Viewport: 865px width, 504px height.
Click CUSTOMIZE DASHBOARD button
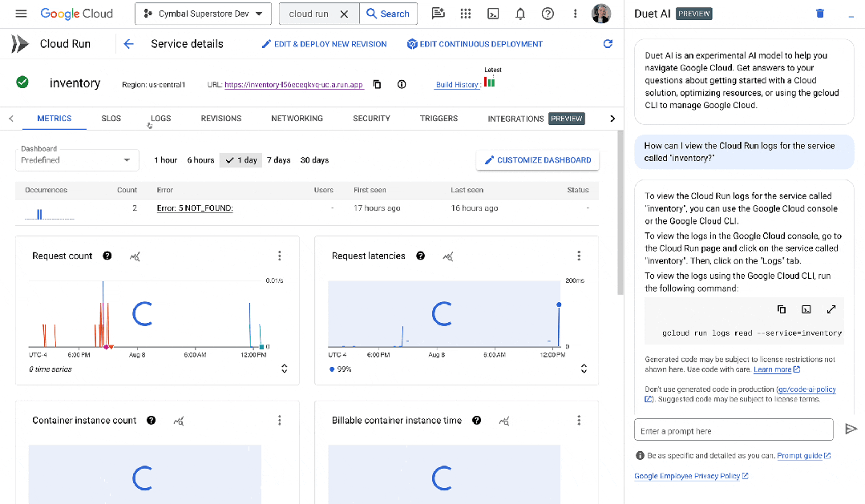point(538,160)
